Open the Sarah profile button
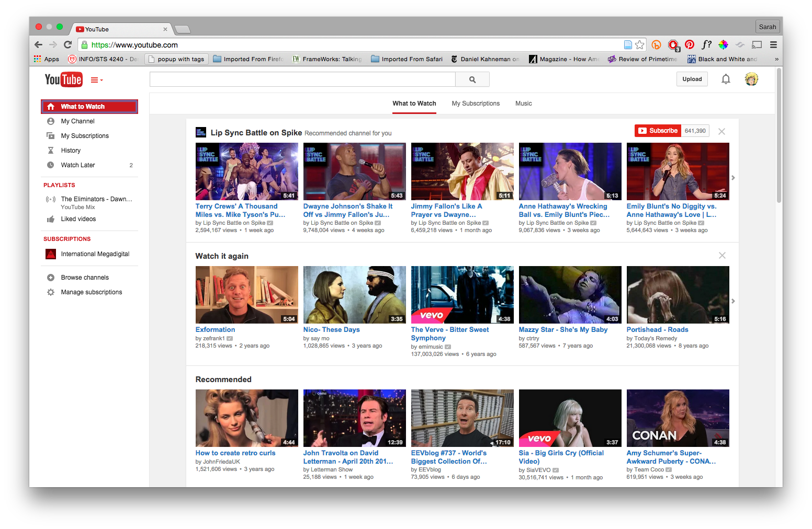812x529 pixels. 768,27
